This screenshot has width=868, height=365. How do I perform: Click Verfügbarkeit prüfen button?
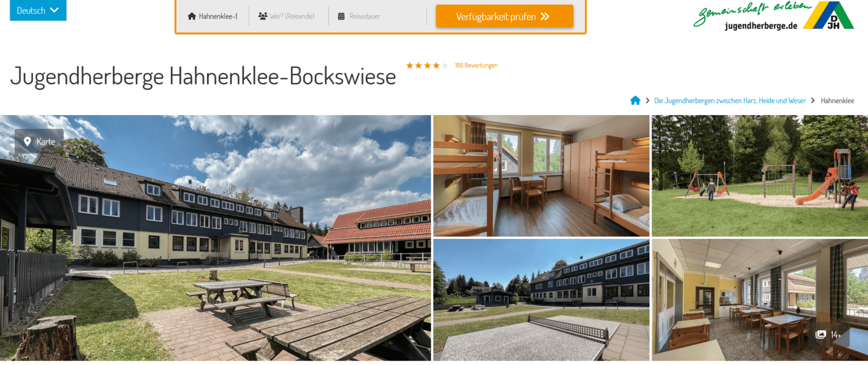[505, 16]
